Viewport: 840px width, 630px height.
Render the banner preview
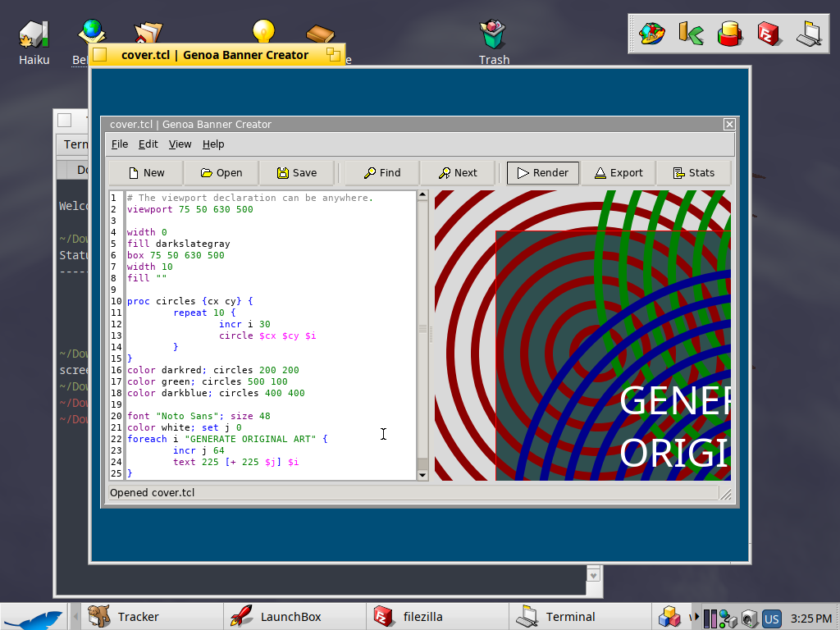coord(542,173)
